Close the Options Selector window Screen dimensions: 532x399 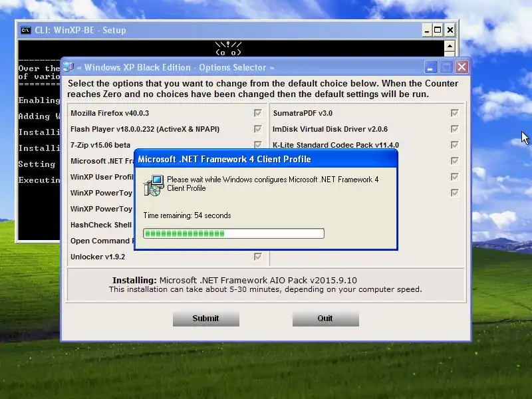(x=462, y=67)
